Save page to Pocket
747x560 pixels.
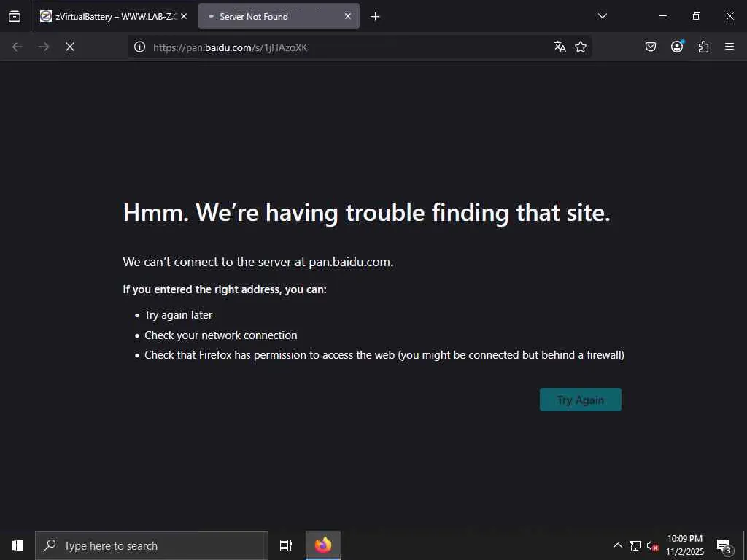[x=651, y=47]
